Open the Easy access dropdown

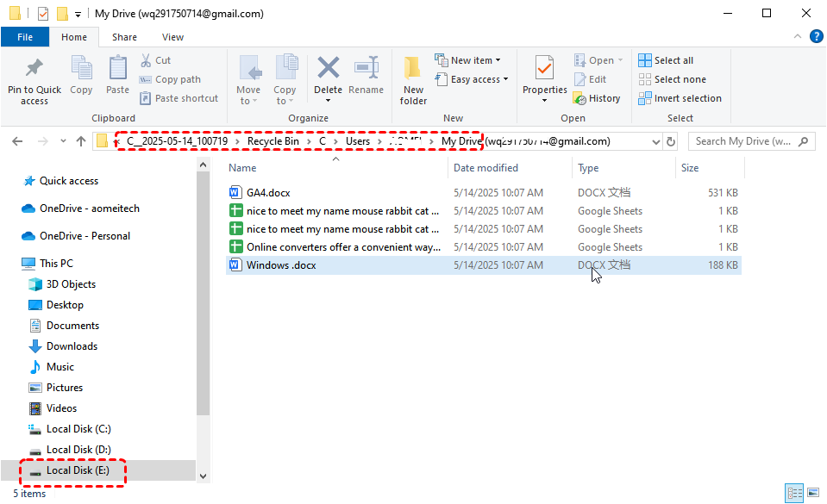pyautogui.click(x=472, y=79)
